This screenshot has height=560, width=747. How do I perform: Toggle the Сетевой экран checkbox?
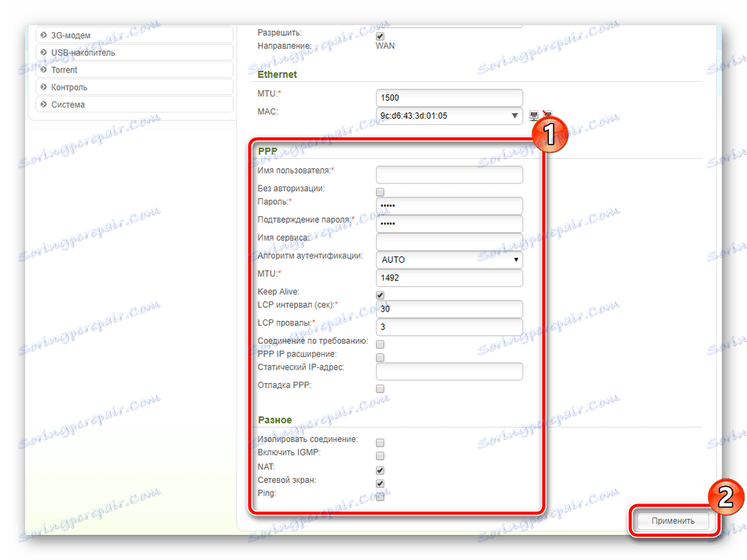coord(380,484)
